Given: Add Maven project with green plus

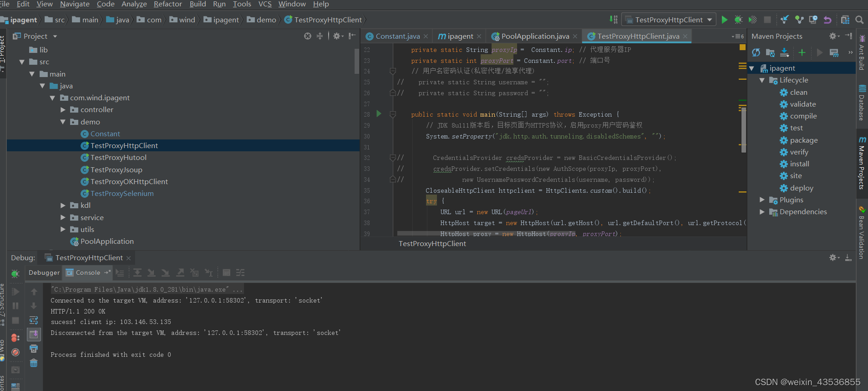Looking at the screenshot, I should 802,52.
